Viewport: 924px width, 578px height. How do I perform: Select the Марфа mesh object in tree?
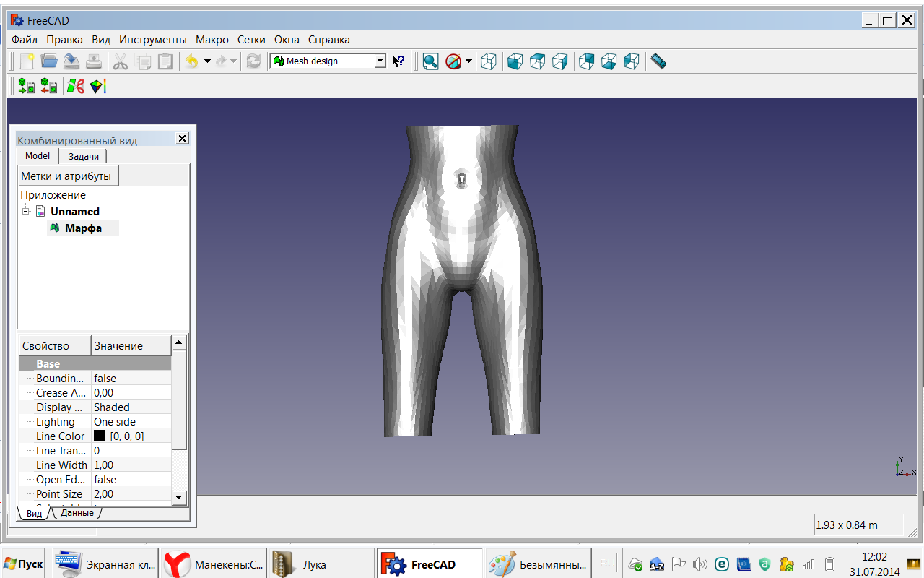83,228
